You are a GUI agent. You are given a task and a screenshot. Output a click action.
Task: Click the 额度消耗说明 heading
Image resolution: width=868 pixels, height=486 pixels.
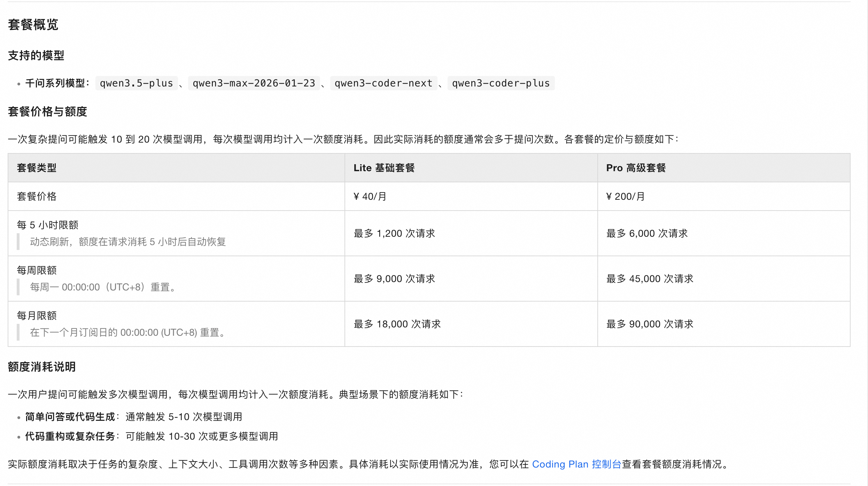click(42, 367)
